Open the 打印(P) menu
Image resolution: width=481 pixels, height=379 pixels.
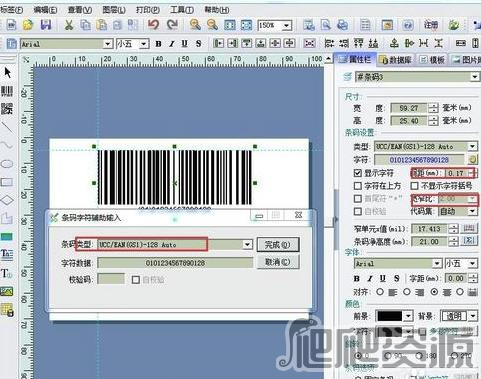[x=148, y=10]
